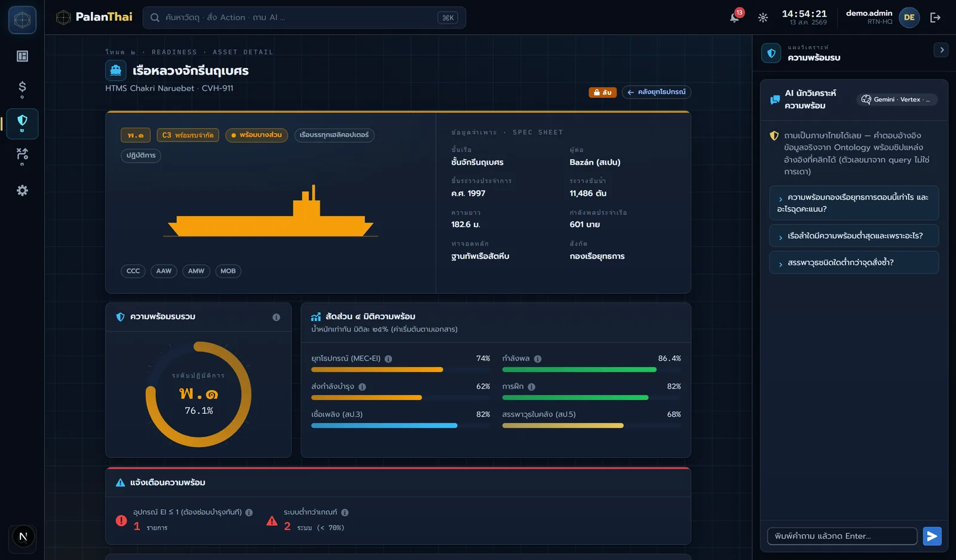This screenshot has height=560, width=956.
Task: Select the shield readiness icon in sidebar
Action: tap(22, 123)
